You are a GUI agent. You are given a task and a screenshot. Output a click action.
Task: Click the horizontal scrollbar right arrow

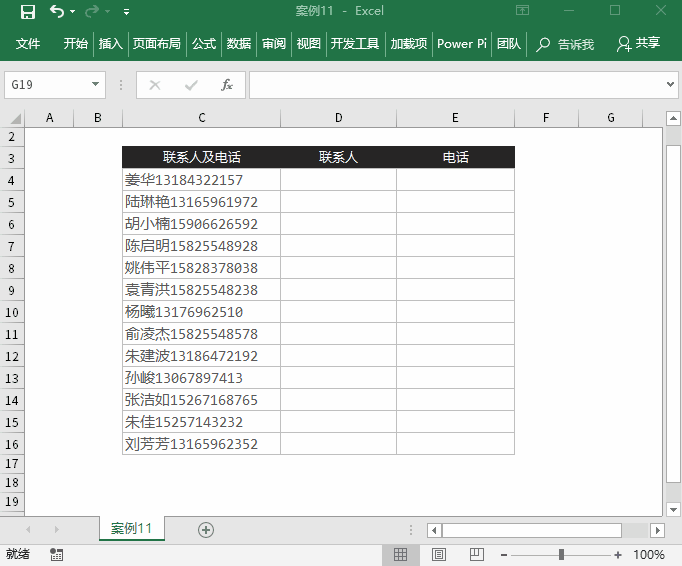pos(657,530)
